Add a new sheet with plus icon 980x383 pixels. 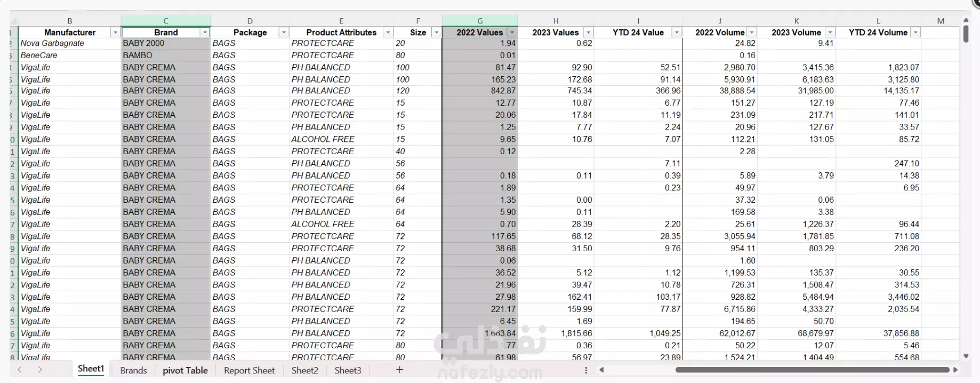point(399,370)
